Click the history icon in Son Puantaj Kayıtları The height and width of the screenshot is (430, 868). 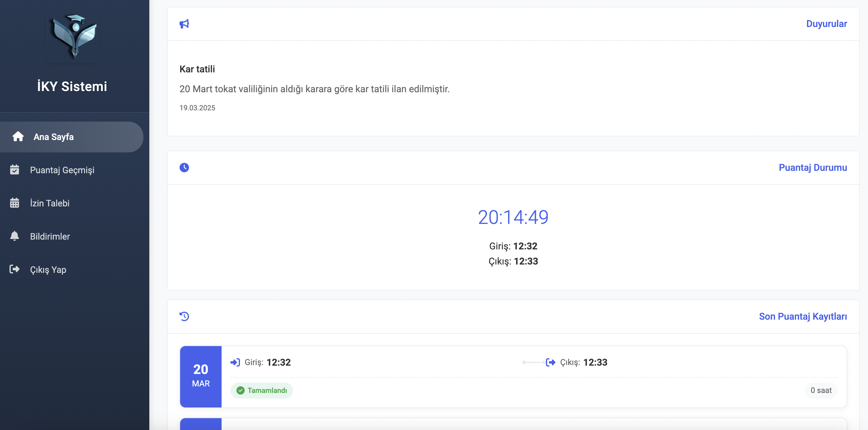pos(184,316)
